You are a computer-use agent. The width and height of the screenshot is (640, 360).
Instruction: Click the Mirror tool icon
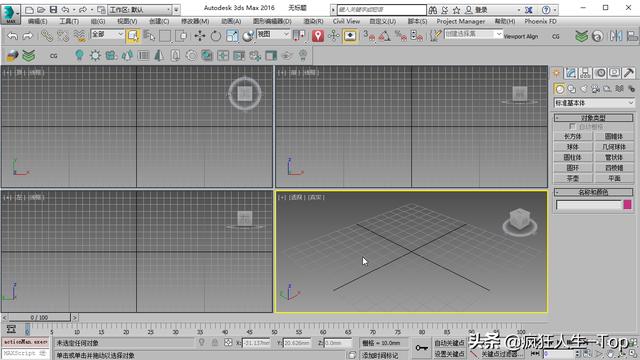(x=616, y=36)
